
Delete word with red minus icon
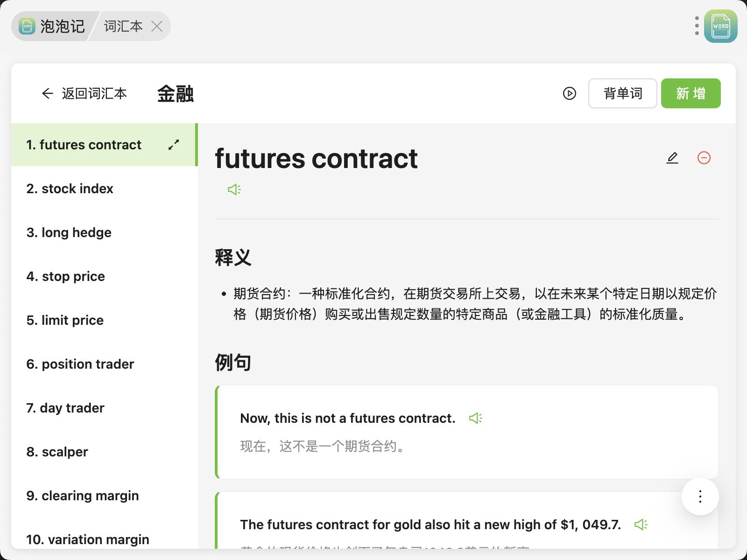click(x=704, y=158)
